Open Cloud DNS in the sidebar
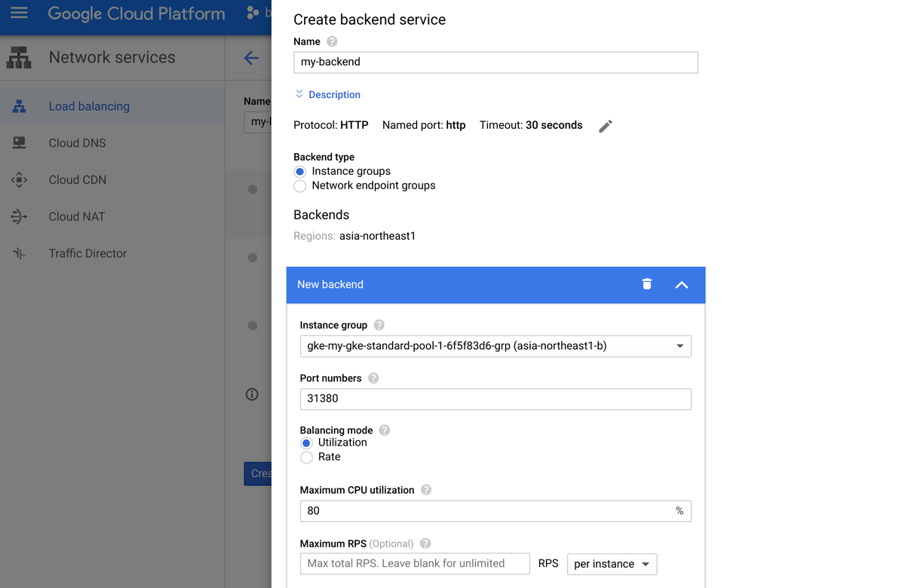This screenshot has height=588, width=905. 112,142
